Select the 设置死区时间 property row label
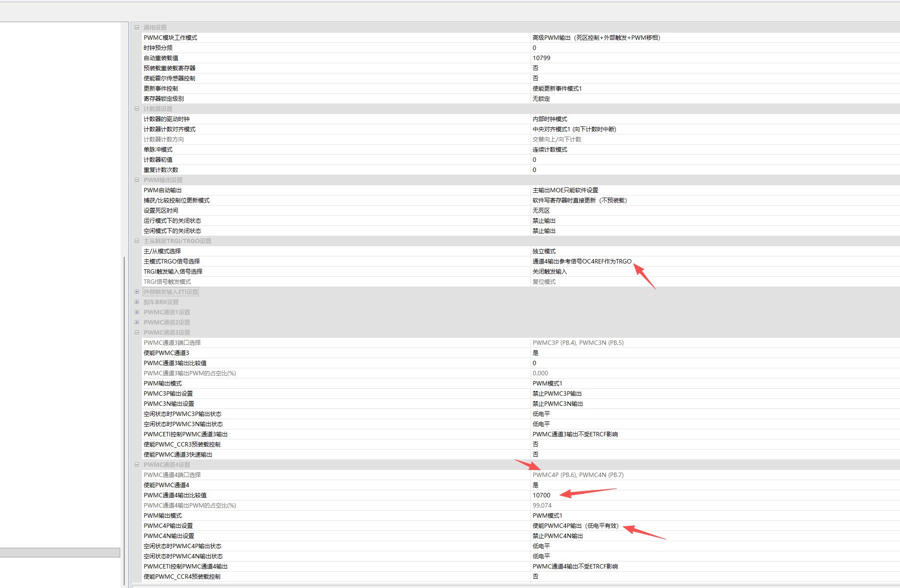Screen dimensions: 900x588 [161, 210]
